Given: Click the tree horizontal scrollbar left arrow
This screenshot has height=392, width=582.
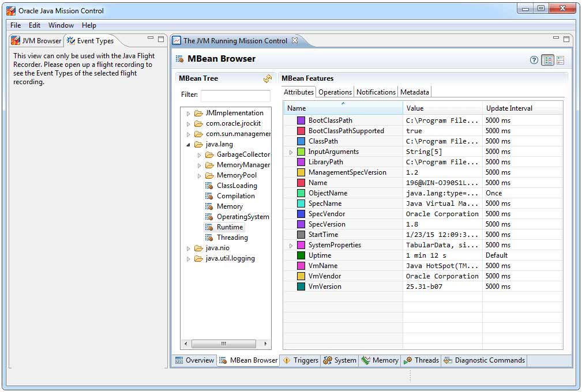Looking at the screenshot, I should pyautogui.click(x=186, y=344).
